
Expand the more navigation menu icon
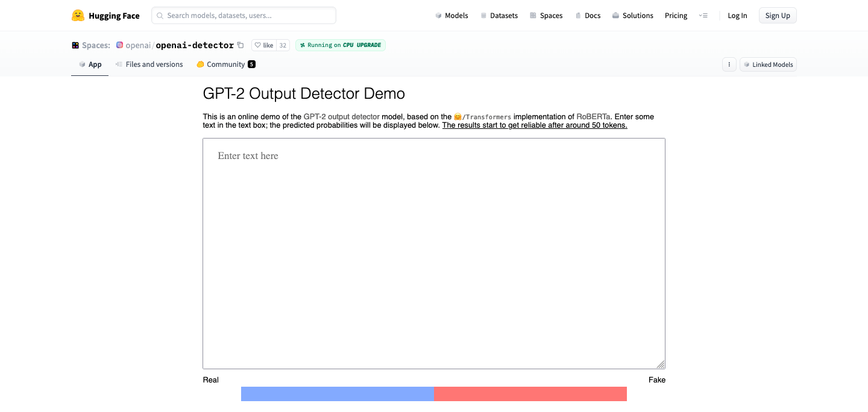tap(703, 16)
